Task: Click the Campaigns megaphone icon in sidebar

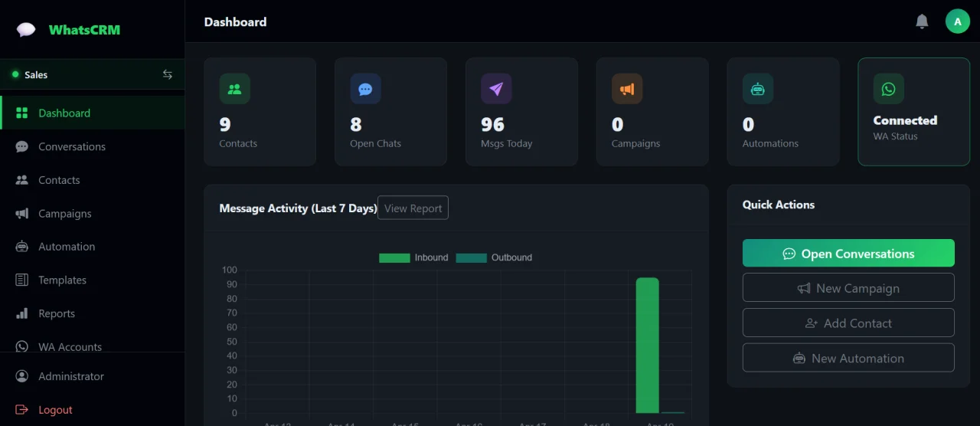Action: tap(22, 214)
